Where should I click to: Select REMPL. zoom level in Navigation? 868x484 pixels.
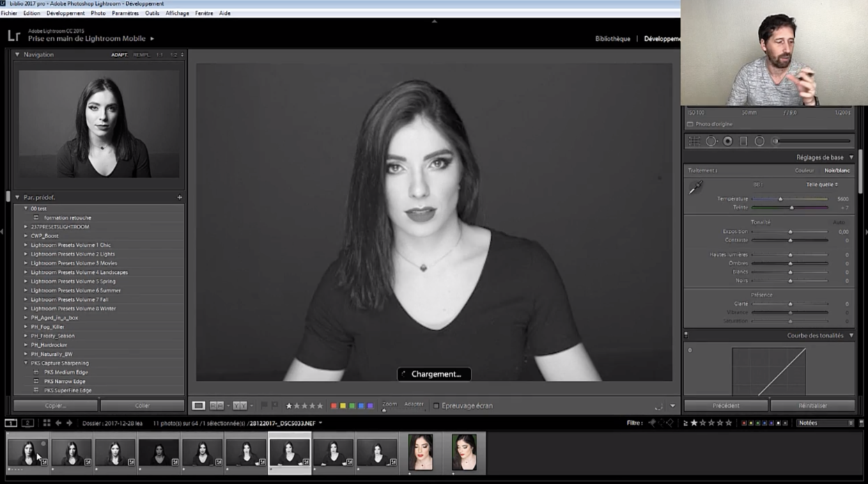pyautogui.click(x=141, y=55)
